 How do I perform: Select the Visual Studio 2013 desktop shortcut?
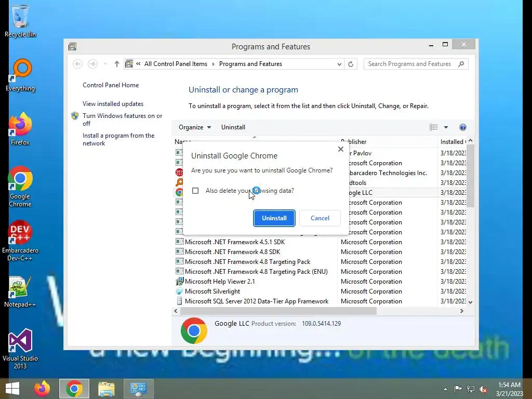[x=20, y=349]
